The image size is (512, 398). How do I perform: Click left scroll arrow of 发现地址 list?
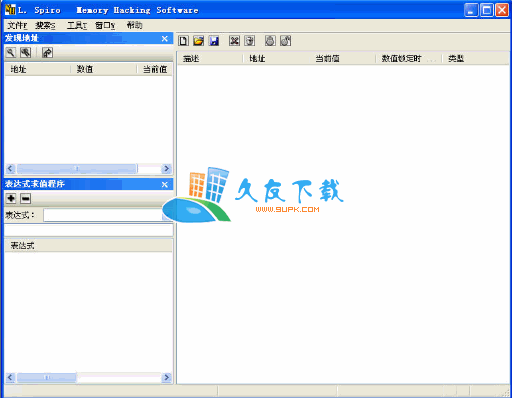pos(10,169)
